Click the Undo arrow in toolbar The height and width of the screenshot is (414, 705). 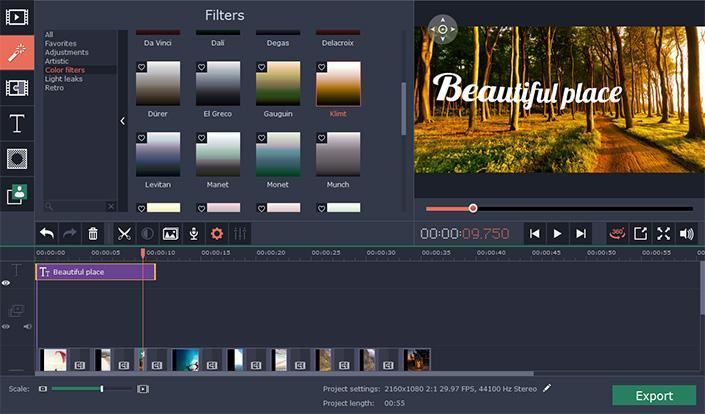click(47, 233)
